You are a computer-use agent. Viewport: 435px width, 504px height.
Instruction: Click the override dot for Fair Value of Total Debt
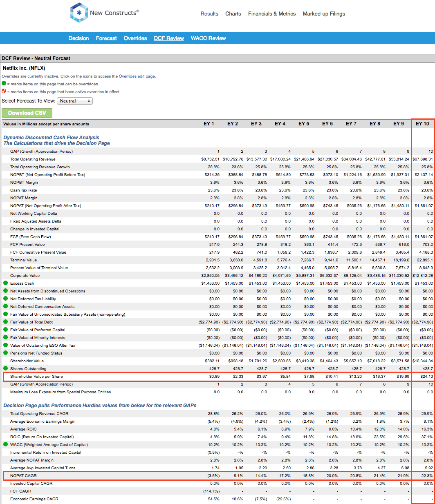pos(5,322)
